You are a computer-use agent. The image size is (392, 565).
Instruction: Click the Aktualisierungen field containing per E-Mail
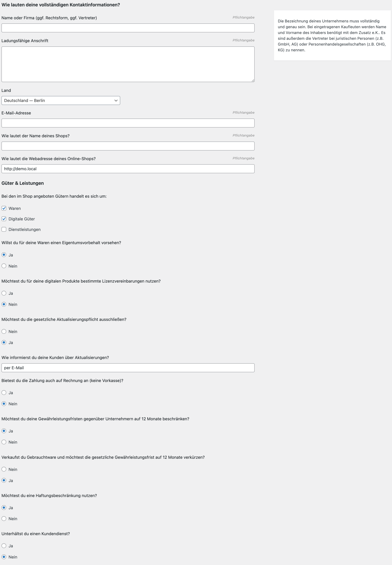(128, 368)
